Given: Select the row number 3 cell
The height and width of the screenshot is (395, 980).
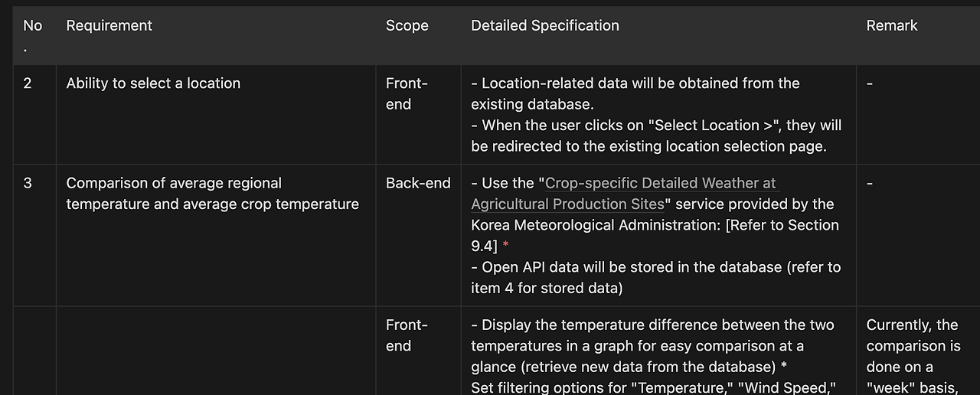Looking at the screenshot, I should click(x=28, y=184).
